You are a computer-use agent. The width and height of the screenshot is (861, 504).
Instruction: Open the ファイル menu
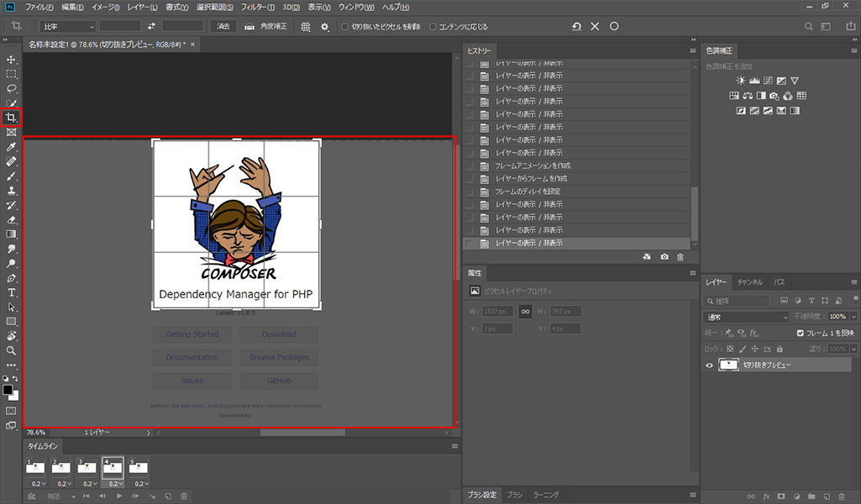(x=39, y=7)
